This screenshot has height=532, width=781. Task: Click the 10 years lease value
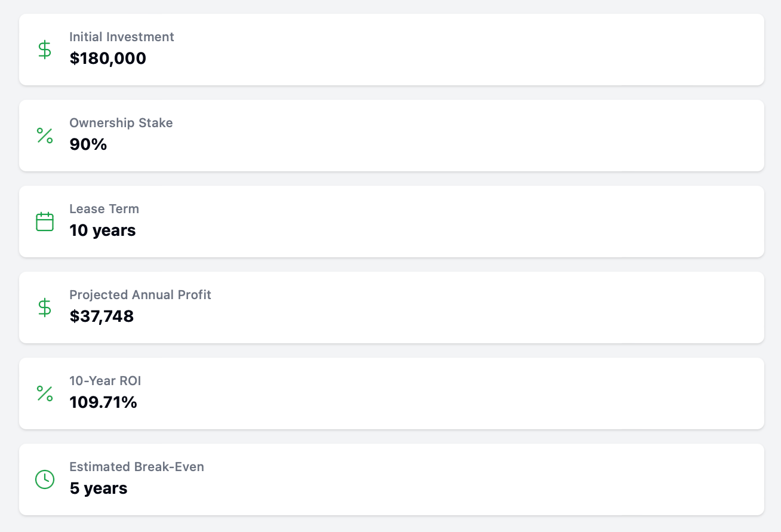[103, 230]
